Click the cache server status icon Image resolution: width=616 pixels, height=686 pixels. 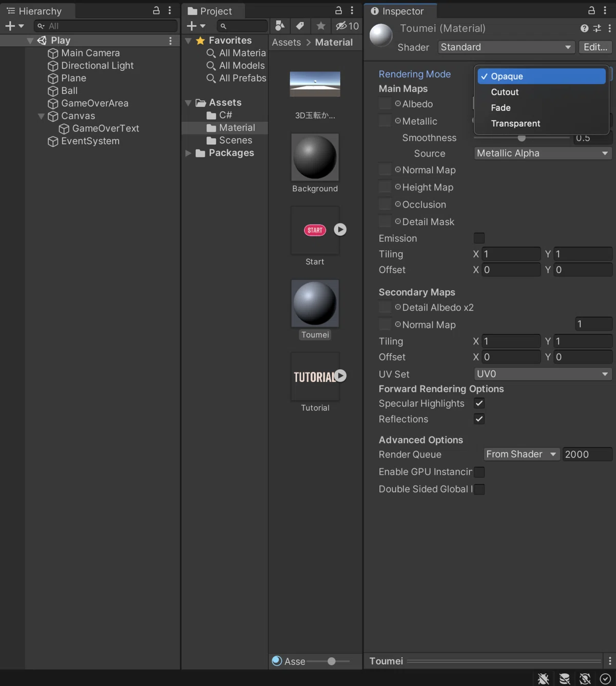point(564,679)
